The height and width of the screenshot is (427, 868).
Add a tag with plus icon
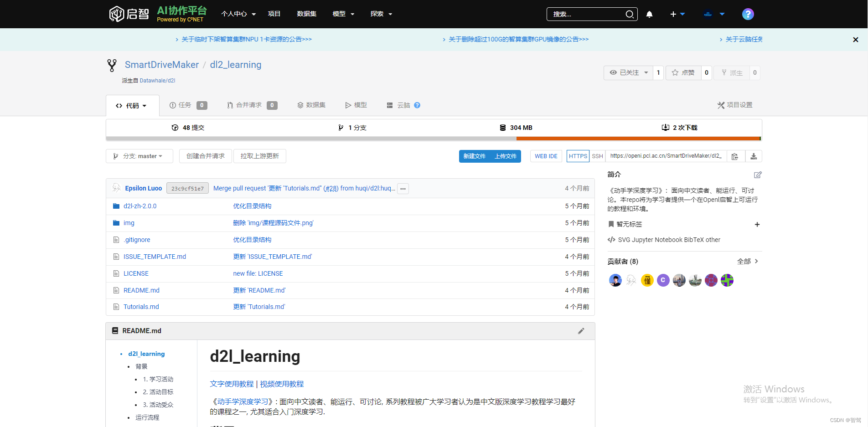coord(757,224)
